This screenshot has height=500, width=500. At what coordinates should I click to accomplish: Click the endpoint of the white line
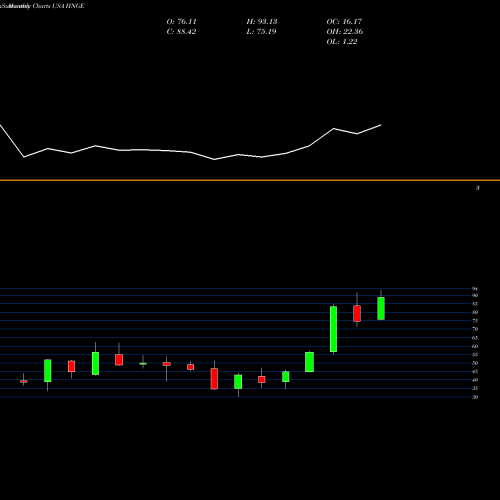[x=381, y=125]
